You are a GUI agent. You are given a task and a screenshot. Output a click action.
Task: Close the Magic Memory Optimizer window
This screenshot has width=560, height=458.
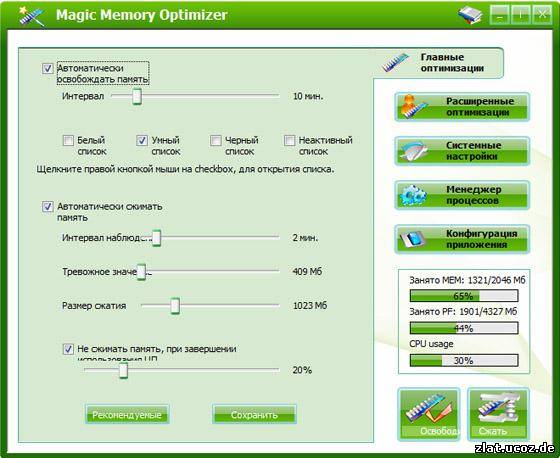coord(542,15)
